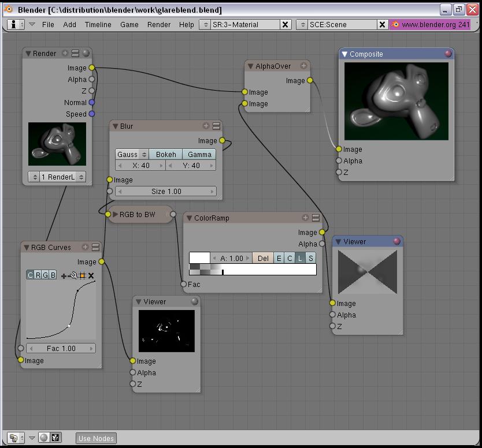Click the AlphaOver node plus icon
Image resolution: width=482 pixels, height=448 pixels.
[x=304, y=66]
